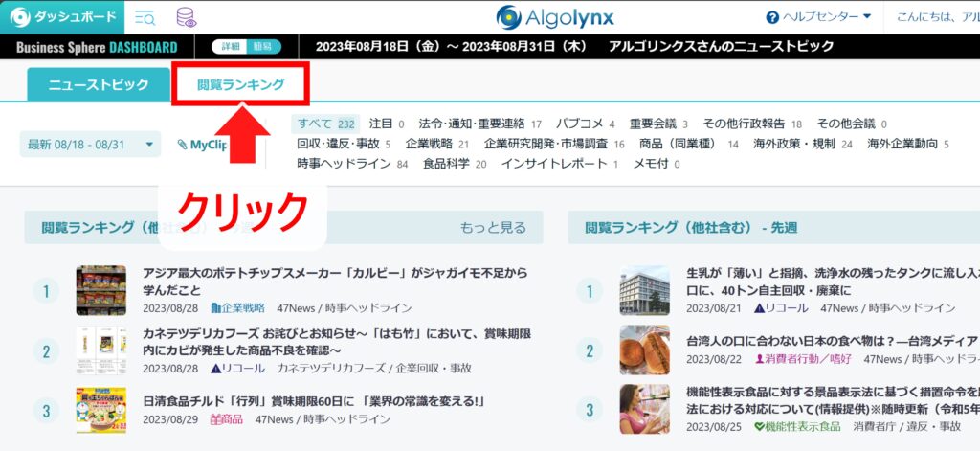Open the Calbee potato shortage article

[335, 282]
